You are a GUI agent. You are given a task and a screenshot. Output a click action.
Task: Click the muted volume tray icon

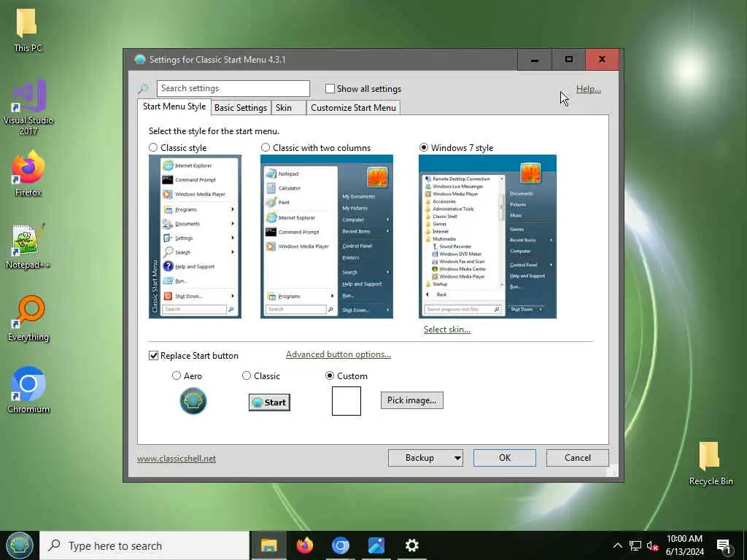pos(652,545)
